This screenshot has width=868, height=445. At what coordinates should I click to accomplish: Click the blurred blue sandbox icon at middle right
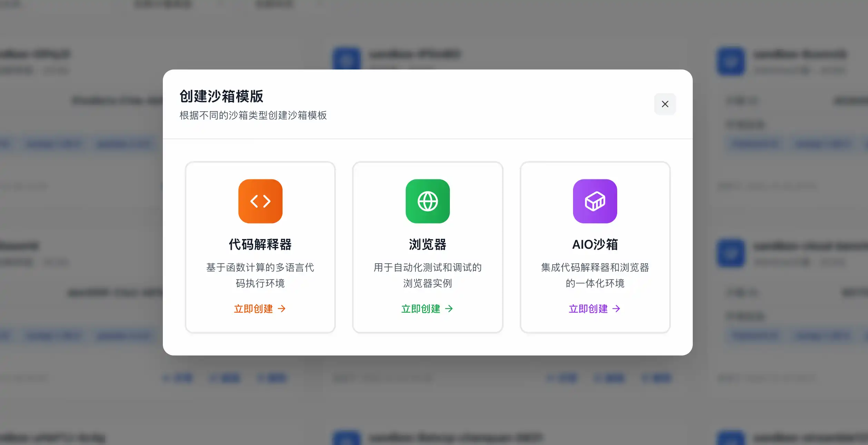(731, 254)
